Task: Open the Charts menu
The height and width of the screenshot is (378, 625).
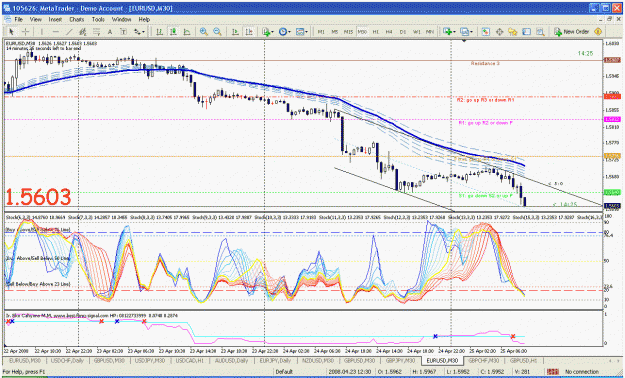Action: click(77, 19)
